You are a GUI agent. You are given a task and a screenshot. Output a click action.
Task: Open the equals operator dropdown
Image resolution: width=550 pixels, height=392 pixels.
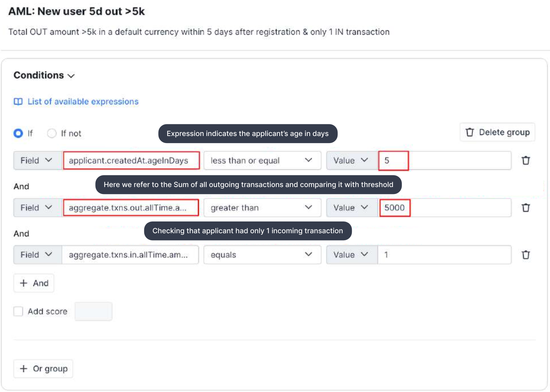262,255
